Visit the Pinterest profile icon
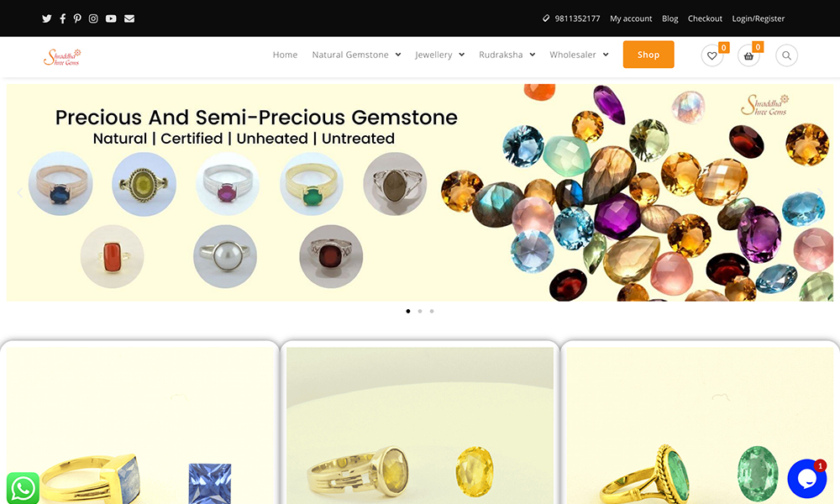The image size is (840, 504). pos(77,18)
